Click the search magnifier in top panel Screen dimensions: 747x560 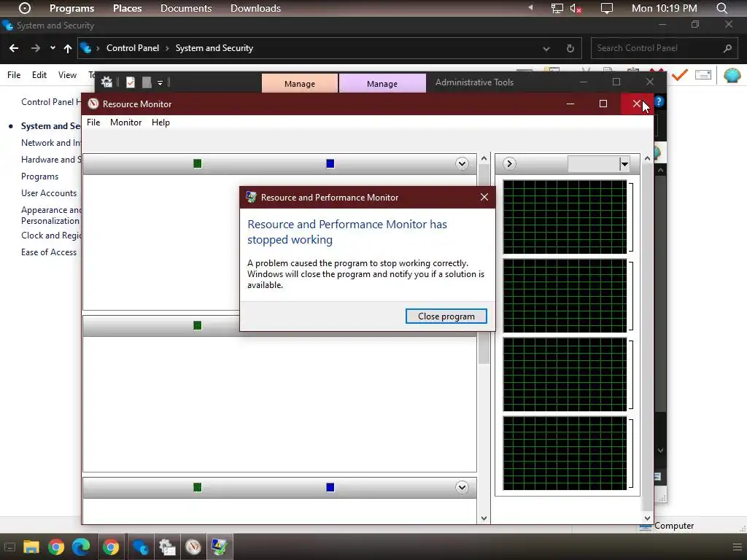[x=721, y=8]
